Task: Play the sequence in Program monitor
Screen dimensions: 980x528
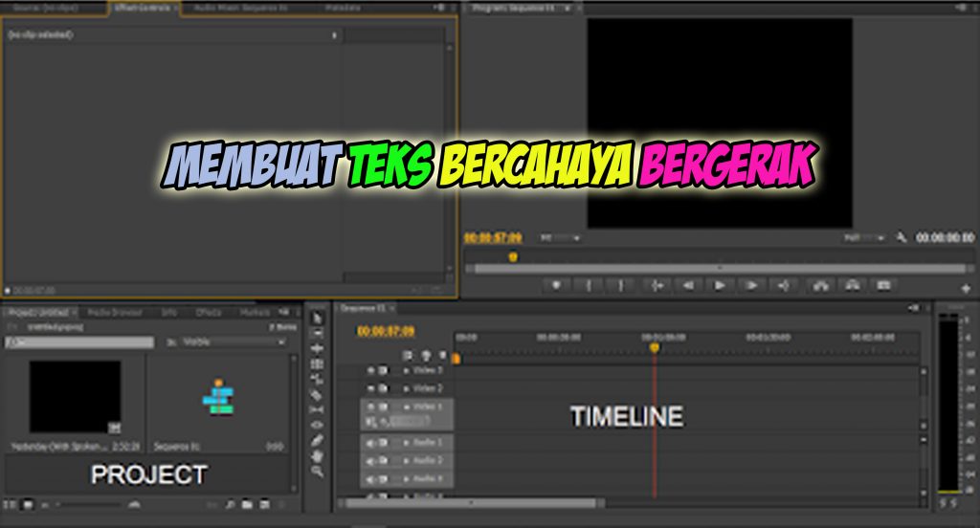Action: pos(720,286)
